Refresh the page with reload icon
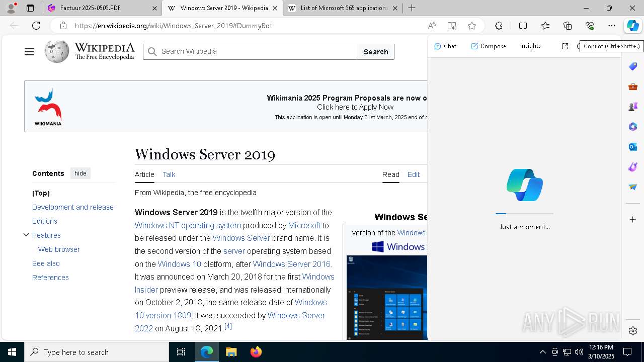The image size is (644, 362). pyautogui.click(x=36, y=26)
